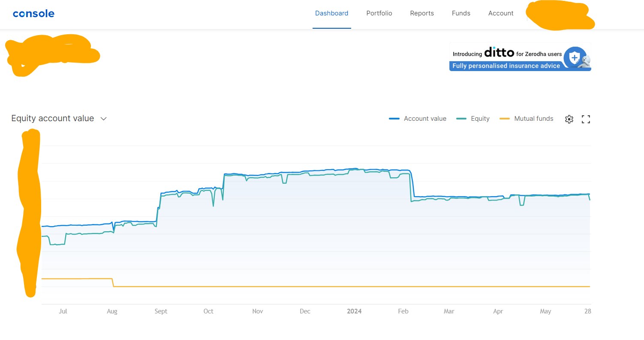Select the Dashboard tab
This screenshot has height=340, width=644.
point(332,13)
